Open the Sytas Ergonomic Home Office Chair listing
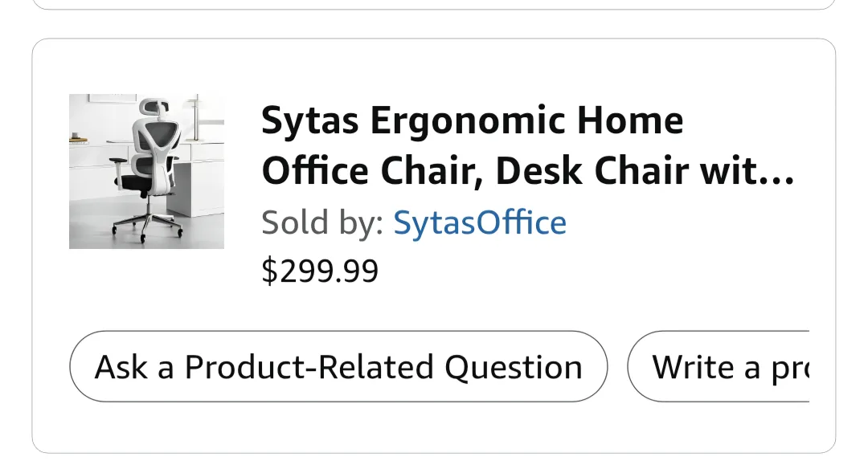 (526, 145)
